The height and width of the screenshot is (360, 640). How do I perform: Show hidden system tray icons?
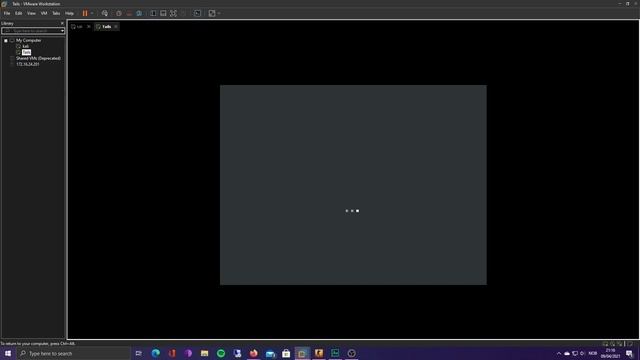pos(559,353)
